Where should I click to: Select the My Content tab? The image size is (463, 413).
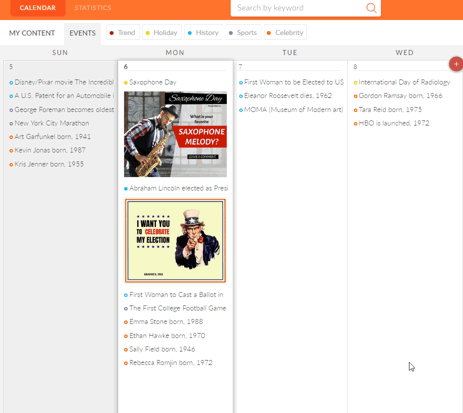coord(32,33)
